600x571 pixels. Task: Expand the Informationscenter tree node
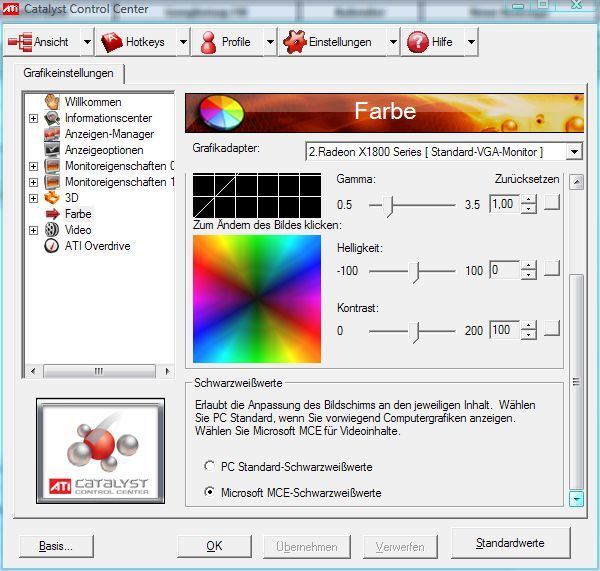point(33,118)
